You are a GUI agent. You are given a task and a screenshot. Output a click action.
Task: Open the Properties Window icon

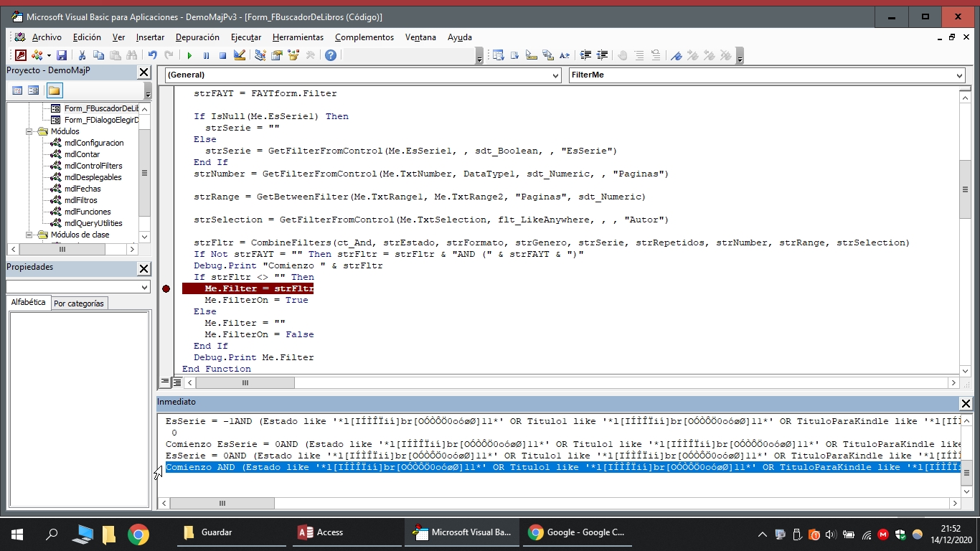(276, 55)
